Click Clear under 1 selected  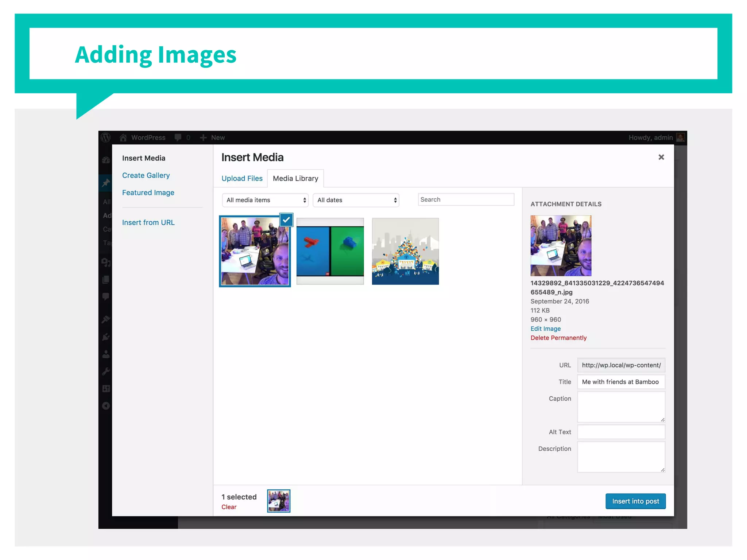point(229,507)
